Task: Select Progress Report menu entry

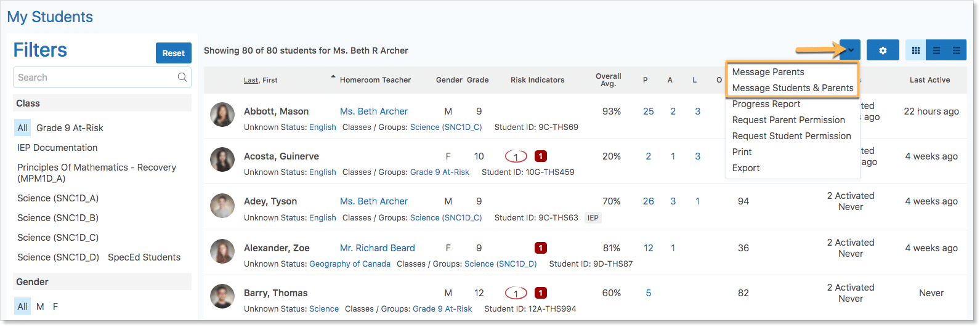Action: point(766,104)
